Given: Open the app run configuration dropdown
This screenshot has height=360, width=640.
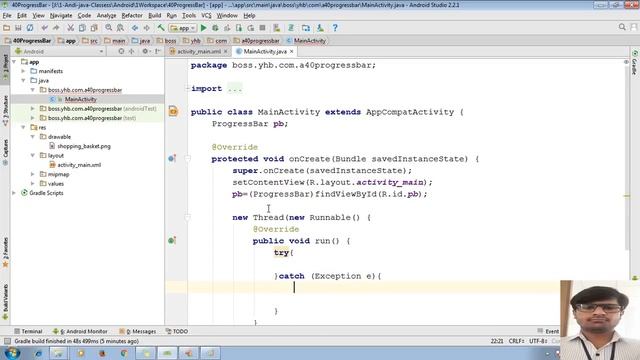Looking at the screenshot, I should 183,28.
